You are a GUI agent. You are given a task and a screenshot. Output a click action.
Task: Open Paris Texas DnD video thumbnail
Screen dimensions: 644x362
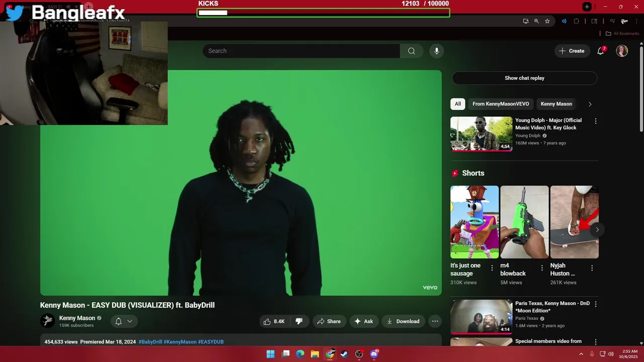(481, 317)
